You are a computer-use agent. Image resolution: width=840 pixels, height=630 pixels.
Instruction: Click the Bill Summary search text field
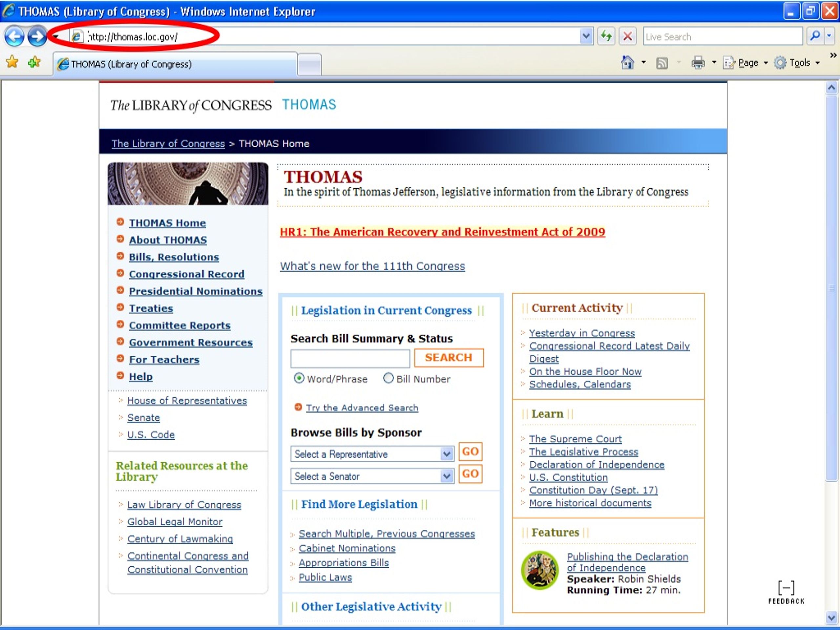point(350,359)
